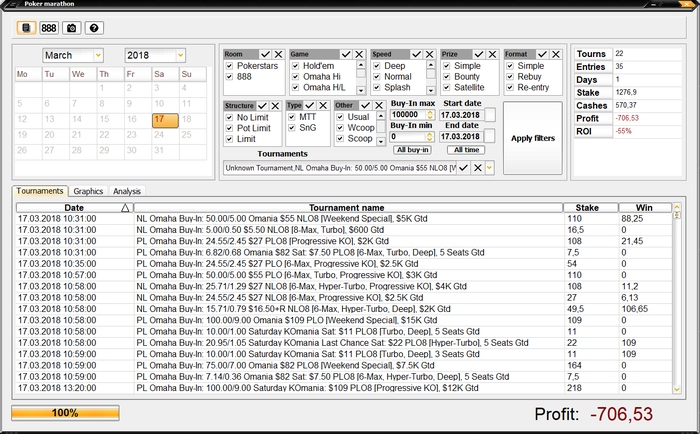Select March 17 in the calendar
The width and height of the screenshot is (700, 434).
point(165,120)
